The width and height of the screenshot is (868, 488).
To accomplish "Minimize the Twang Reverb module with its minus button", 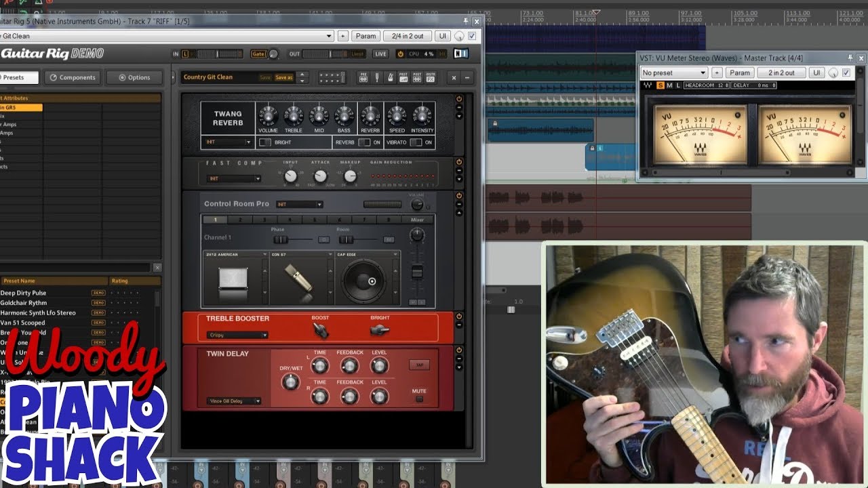I will [459, 108].
